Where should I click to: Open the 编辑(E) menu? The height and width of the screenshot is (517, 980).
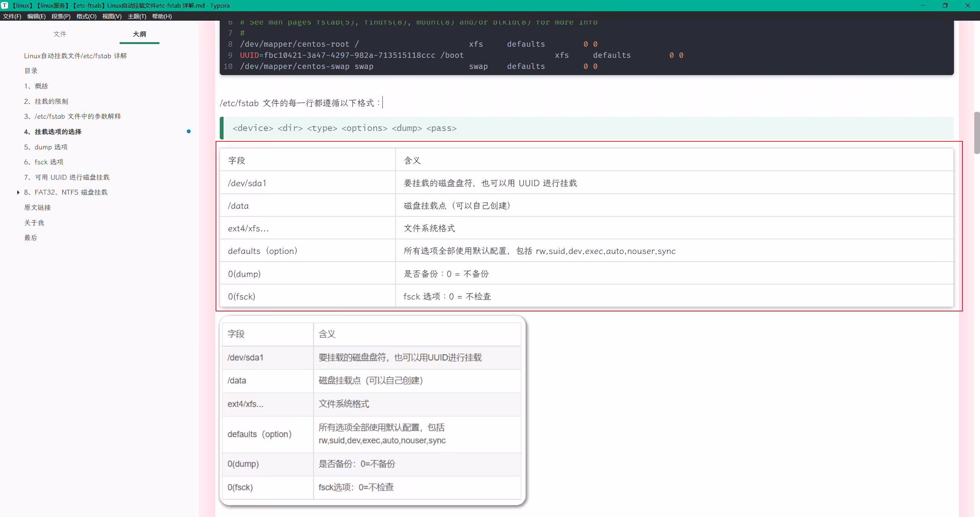tap(36, 16)
